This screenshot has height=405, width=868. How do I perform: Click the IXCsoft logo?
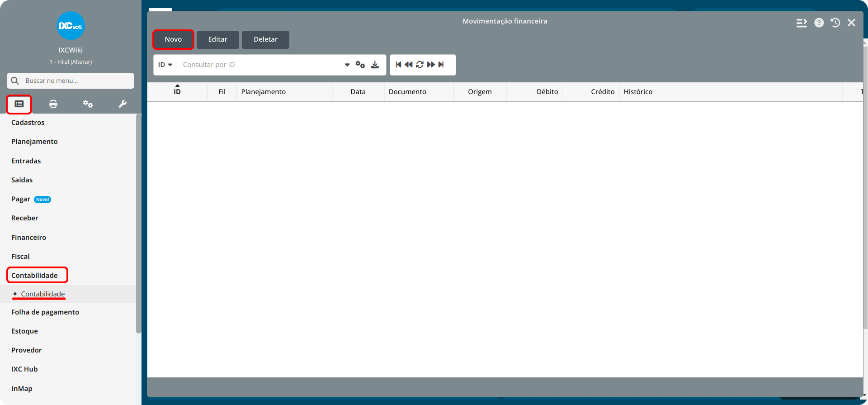(x=71, y=26)
